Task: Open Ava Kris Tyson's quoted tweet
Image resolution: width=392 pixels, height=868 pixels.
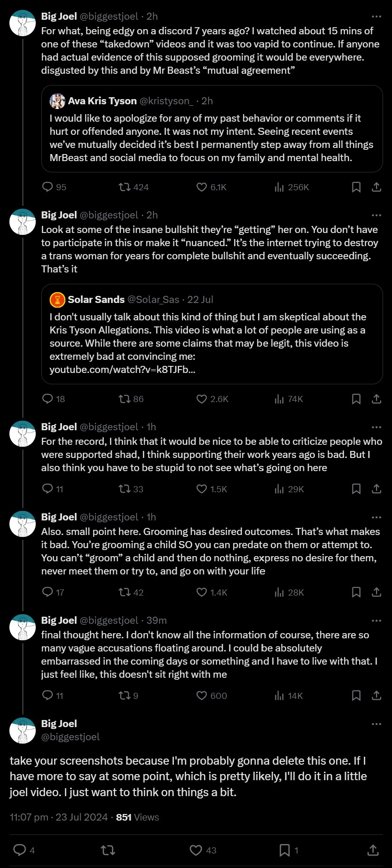Action: pyautogui.click(x=212, y=138)
